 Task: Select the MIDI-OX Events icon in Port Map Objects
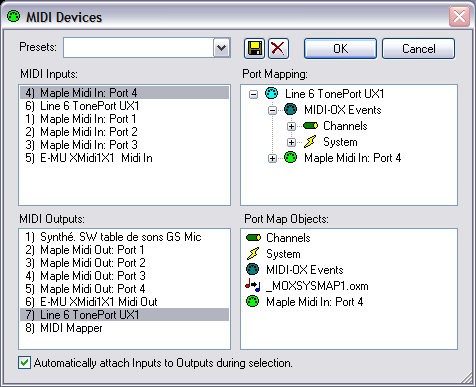253,269
